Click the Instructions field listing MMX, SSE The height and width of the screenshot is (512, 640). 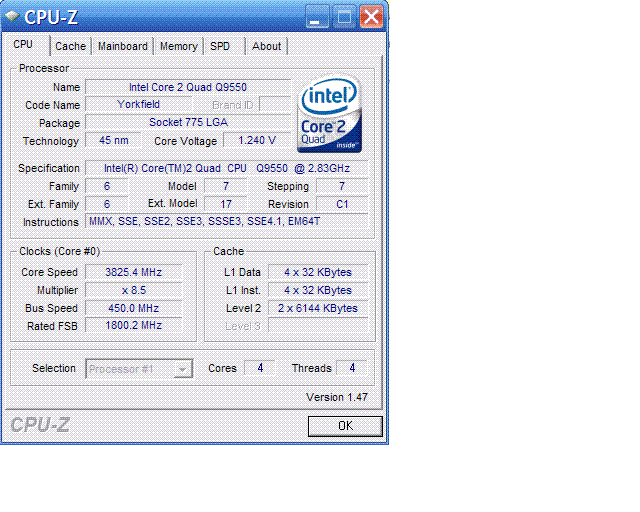[x=227, y=222]
